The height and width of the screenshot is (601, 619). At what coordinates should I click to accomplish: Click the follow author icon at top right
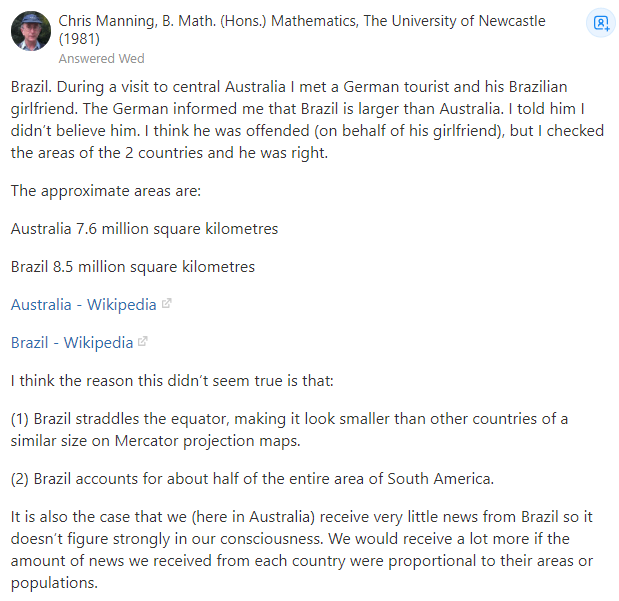click(x=599, y=23)
